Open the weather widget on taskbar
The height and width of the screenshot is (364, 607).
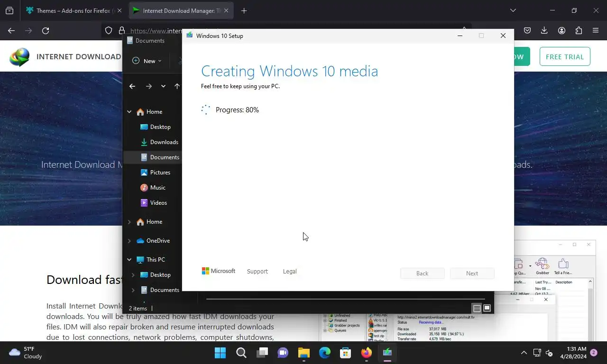click(26, 353)
